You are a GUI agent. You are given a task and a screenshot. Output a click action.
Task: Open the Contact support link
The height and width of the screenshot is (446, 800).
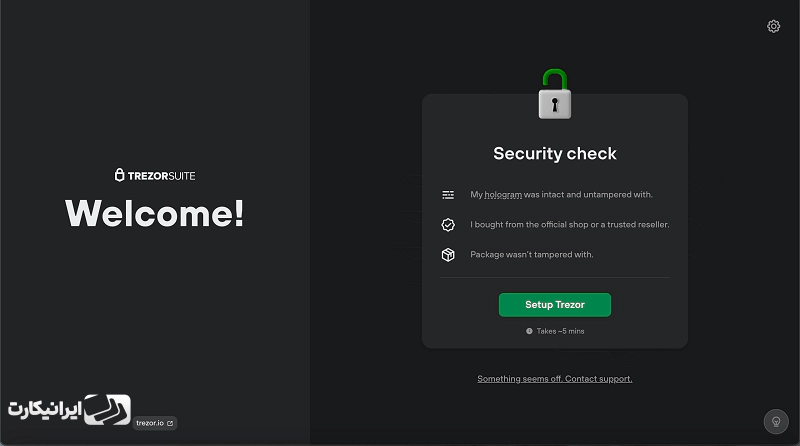(555, 379)
